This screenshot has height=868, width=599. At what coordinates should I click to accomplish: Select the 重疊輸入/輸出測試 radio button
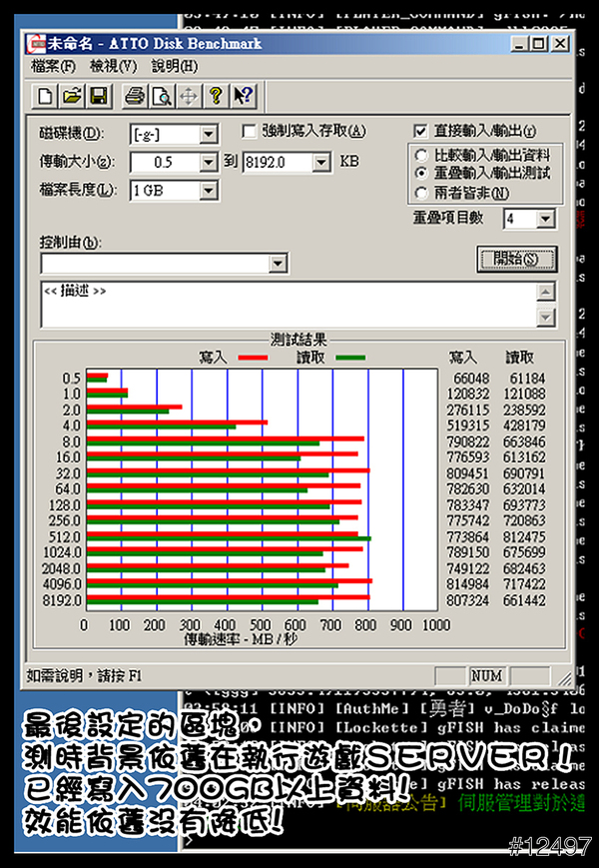(421, 174)
